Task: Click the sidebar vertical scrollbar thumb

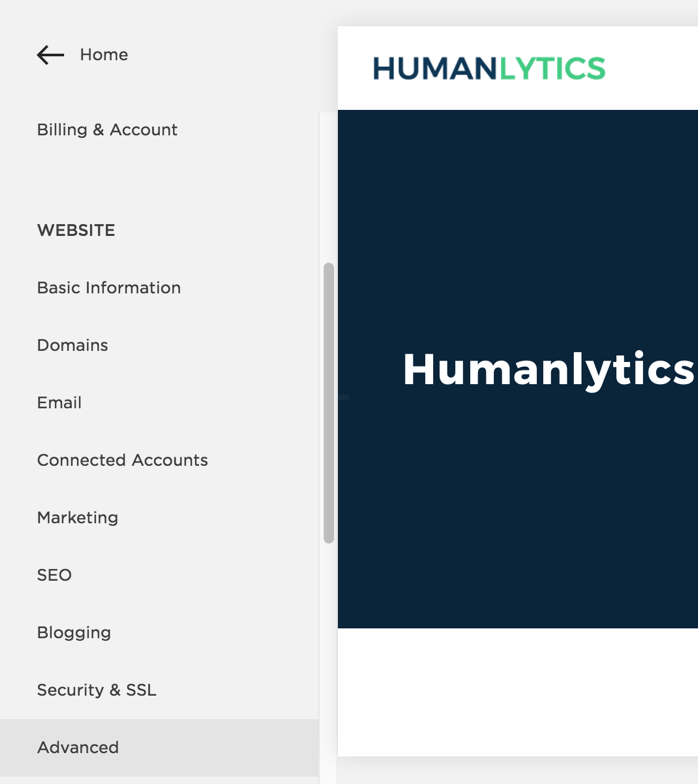Action: click(x=328, y=403)
